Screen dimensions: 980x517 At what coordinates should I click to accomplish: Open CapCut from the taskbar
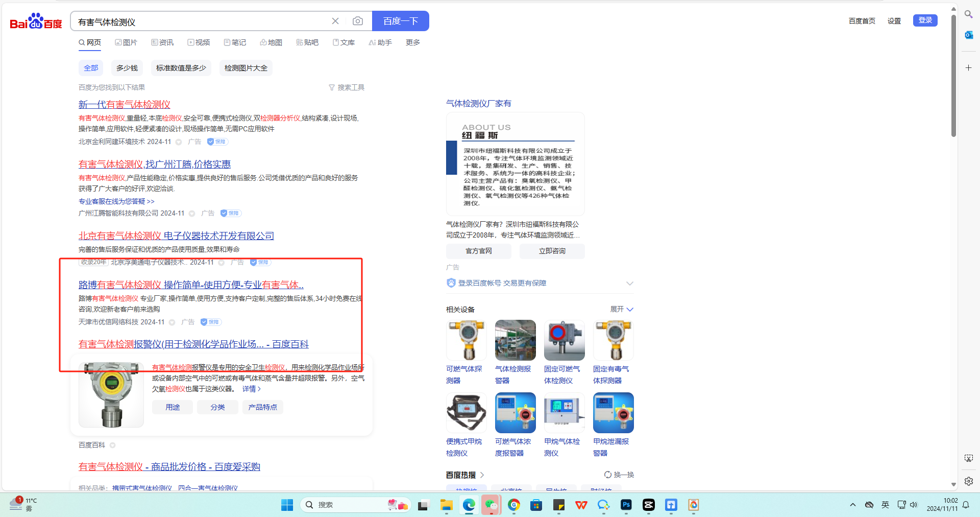pos(648,505)
